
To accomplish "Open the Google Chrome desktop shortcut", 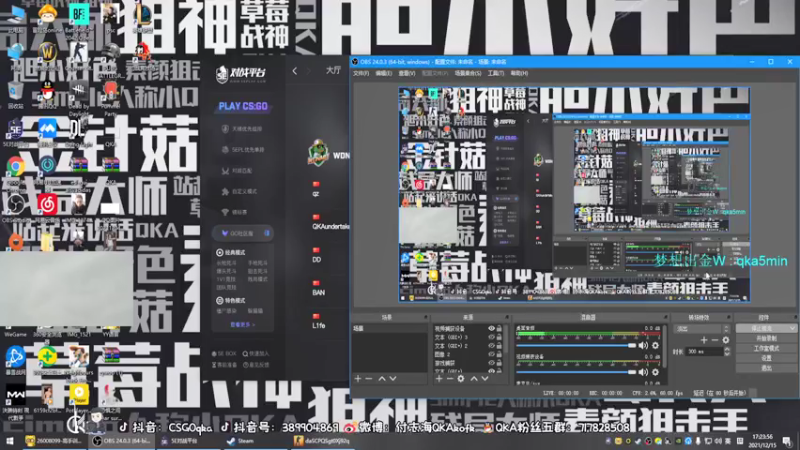I will point(16,166).
